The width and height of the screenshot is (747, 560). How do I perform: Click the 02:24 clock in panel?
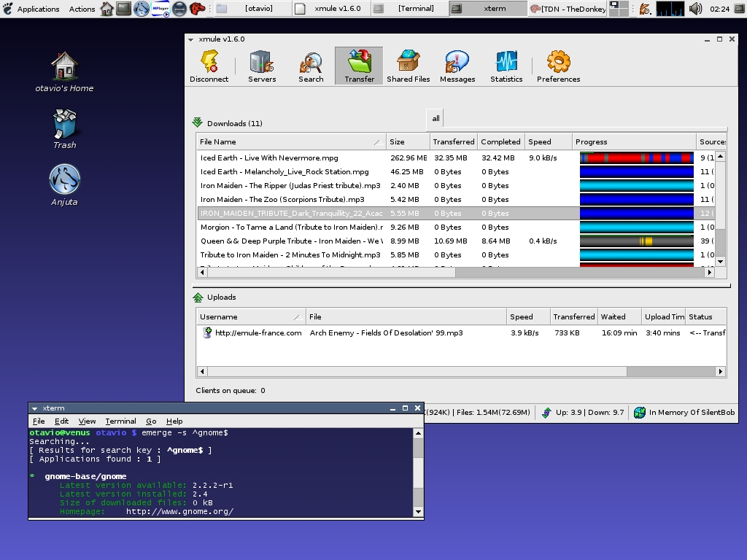pos(719,9)
